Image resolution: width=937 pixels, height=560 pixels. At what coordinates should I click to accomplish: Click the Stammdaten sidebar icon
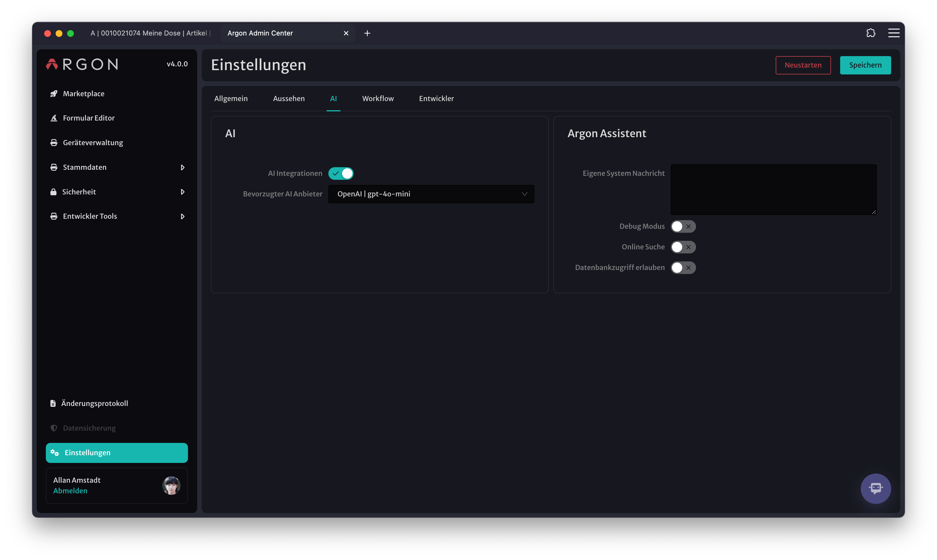54,167
